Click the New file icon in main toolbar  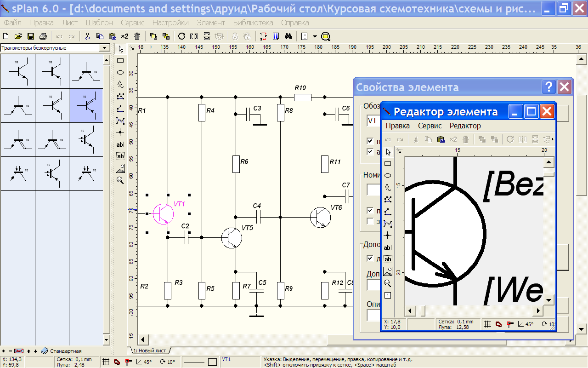(x=6, y=36)
